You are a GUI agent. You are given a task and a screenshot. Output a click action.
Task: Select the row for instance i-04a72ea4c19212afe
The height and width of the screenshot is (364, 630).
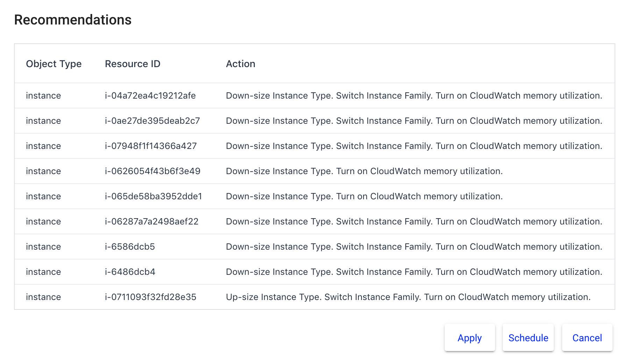click(150, 95)
